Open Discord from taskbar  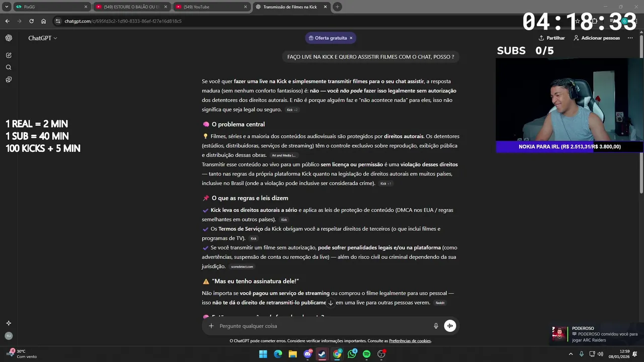point(307,354)
